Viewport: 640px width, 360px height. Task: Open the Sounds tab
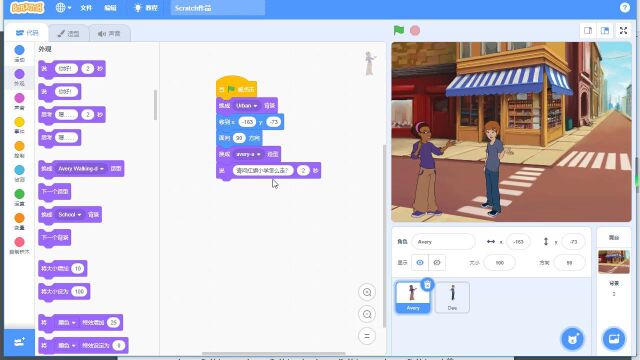[x=109, y=33]
